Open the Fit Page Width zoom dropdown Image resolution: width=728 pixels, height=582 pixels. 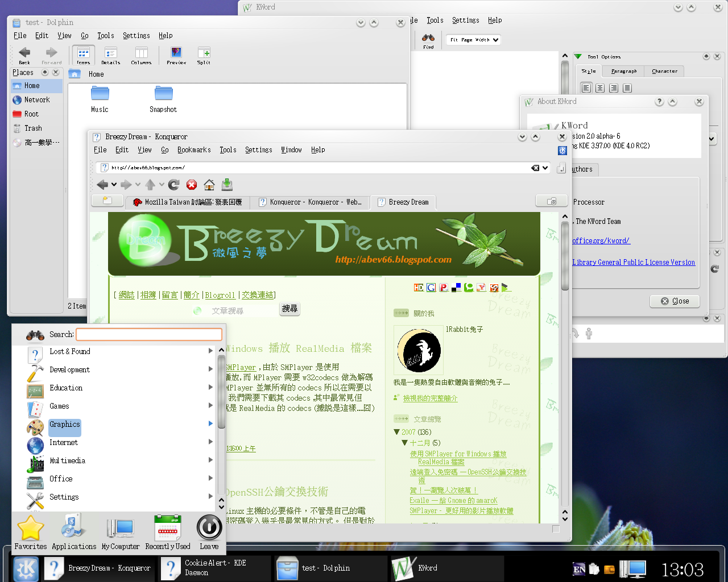tap(474, 40)
